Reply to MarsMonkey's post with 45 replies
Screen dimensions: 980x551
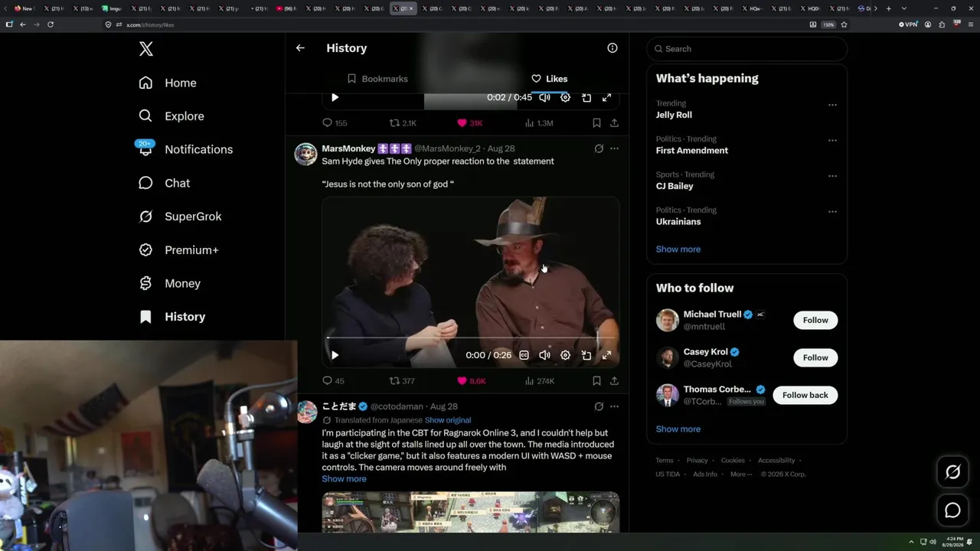[x=333, y=381]
